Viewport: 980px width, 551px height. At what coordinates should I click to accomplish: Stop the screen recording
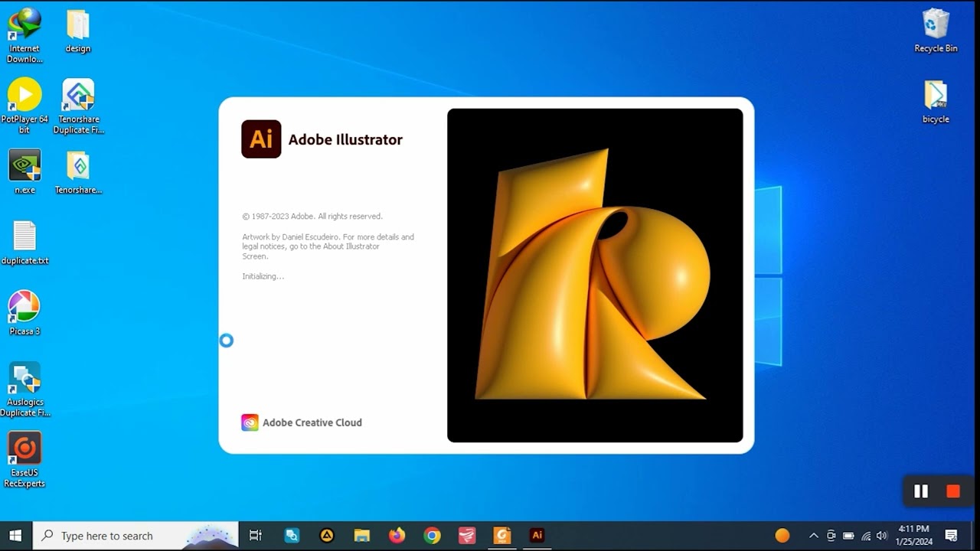pyautogui.click(x=953, y=491)
